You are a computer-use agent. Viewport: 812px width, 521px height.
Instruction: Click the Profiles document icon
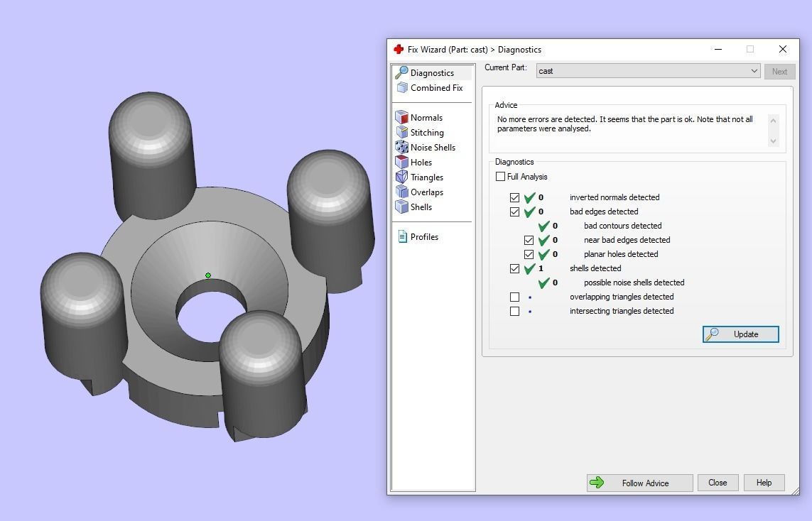point(402,236)
